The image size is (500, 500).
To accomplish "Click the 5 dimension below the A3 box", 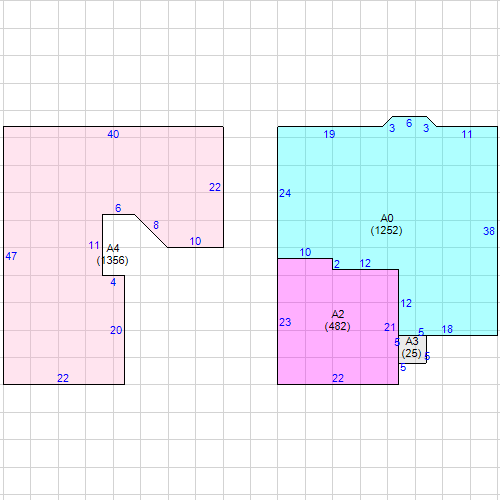I will [403, 368].
